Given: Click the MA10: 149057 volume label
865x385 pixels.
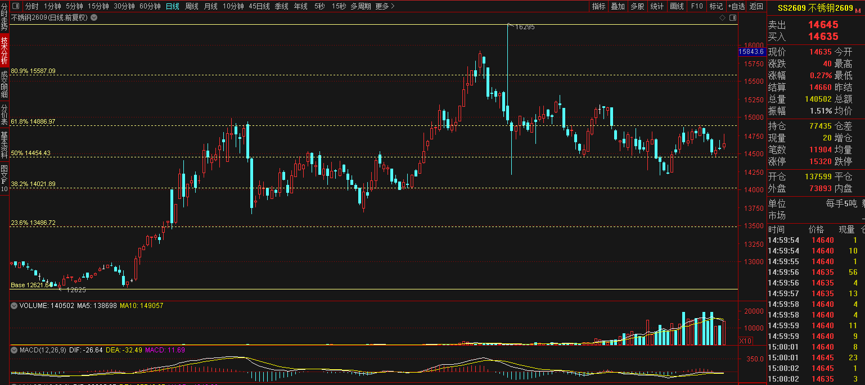Looking at the screenshot, I should 143,305.
